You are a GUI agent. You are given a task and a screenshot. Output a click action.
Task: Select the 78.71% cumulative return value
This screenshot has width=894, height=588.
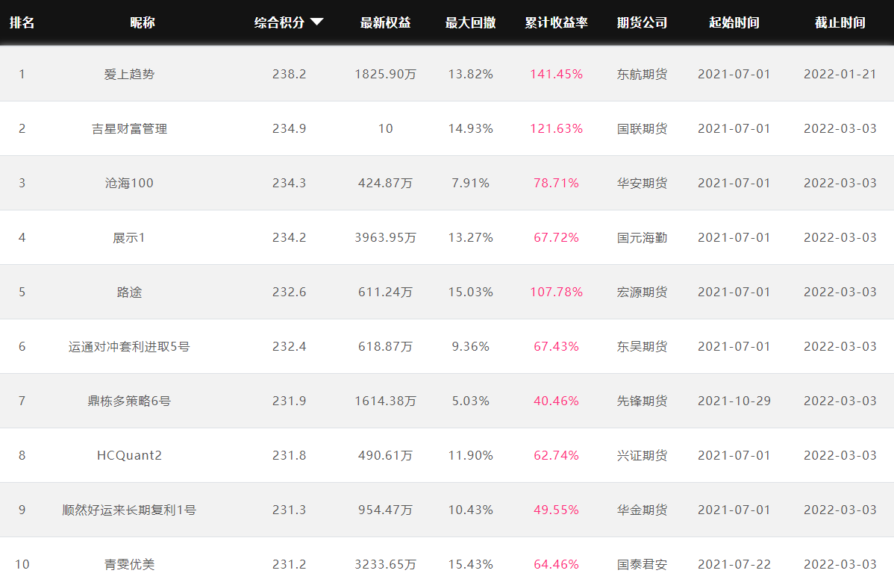557,183
